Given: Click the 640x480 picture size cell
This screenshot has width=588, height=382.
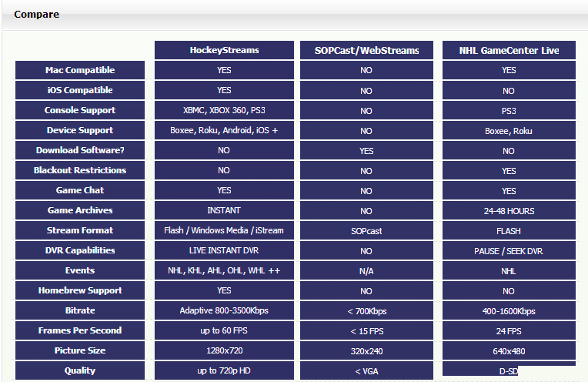Looking at the screenshot, I should tap(509, 351).
